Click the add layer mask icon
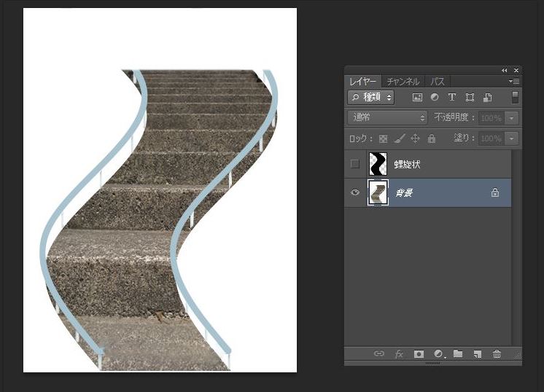This screenshot has width=544, height=392. (x=419, y=354)
